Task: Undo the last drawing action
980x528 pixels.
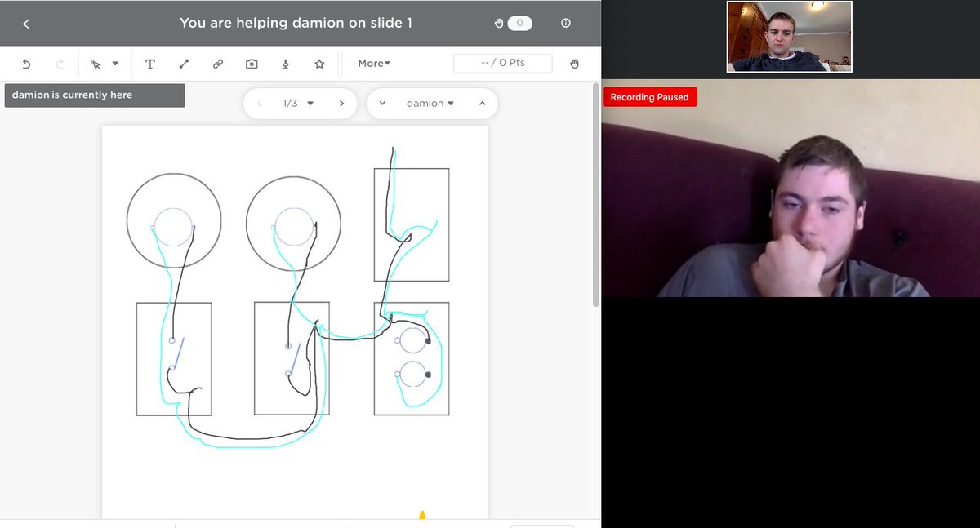Action: 25,64
